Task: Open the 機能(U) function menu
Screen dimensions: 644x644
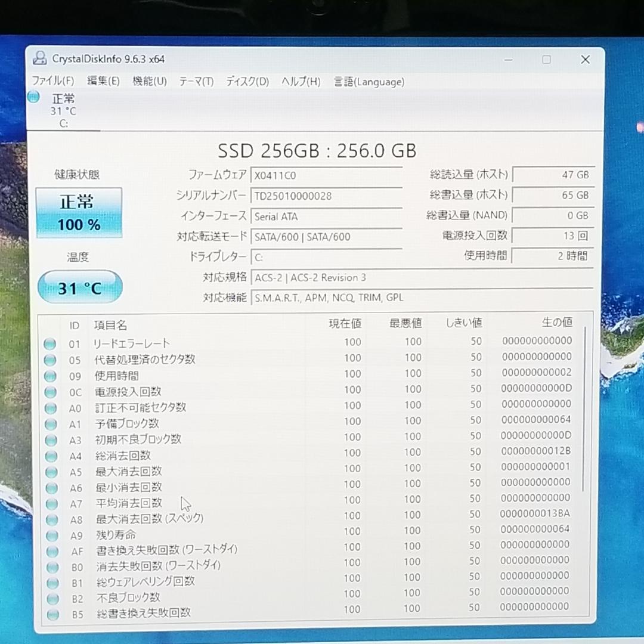Action: 150,82
